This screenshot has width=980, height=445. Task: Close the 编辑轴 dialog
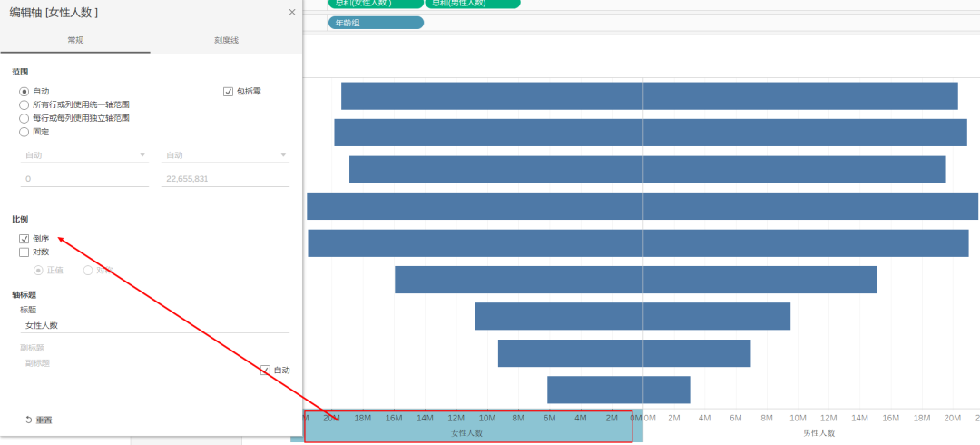(x=291, y=13)
